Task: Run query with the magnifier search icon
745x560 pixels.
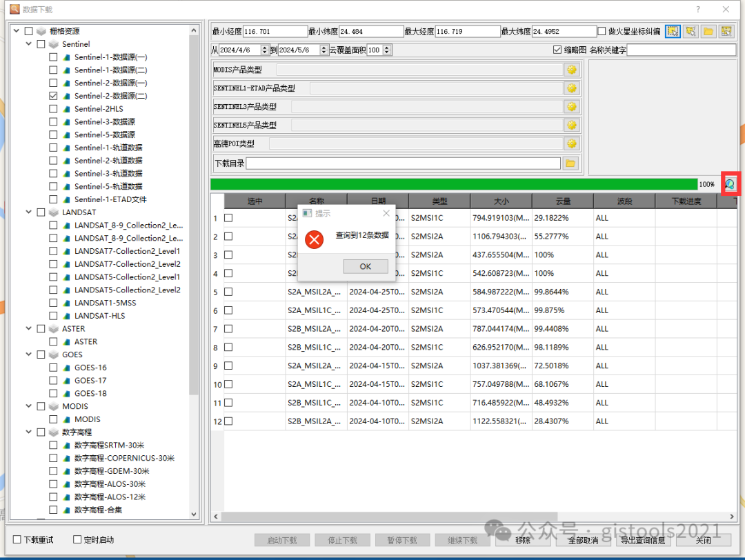Action: pyautogui.click(x=730, y=184)
